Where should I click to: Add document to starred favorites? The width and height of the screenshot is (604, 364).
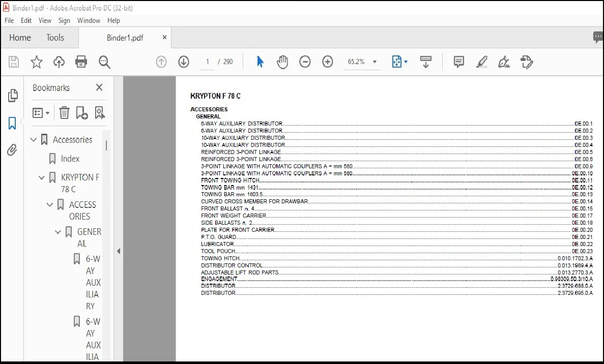(37, 62)
